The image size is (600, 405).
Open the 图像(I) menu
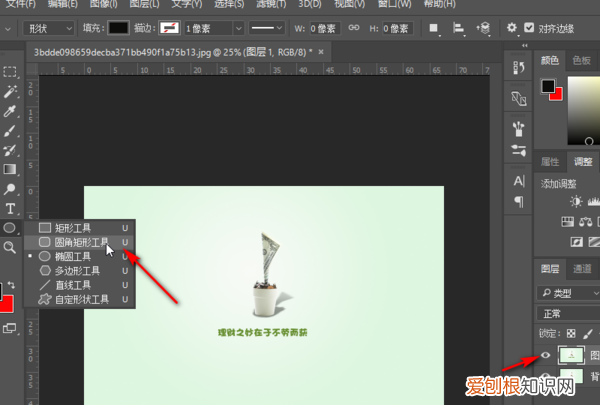tap(103, 4)
